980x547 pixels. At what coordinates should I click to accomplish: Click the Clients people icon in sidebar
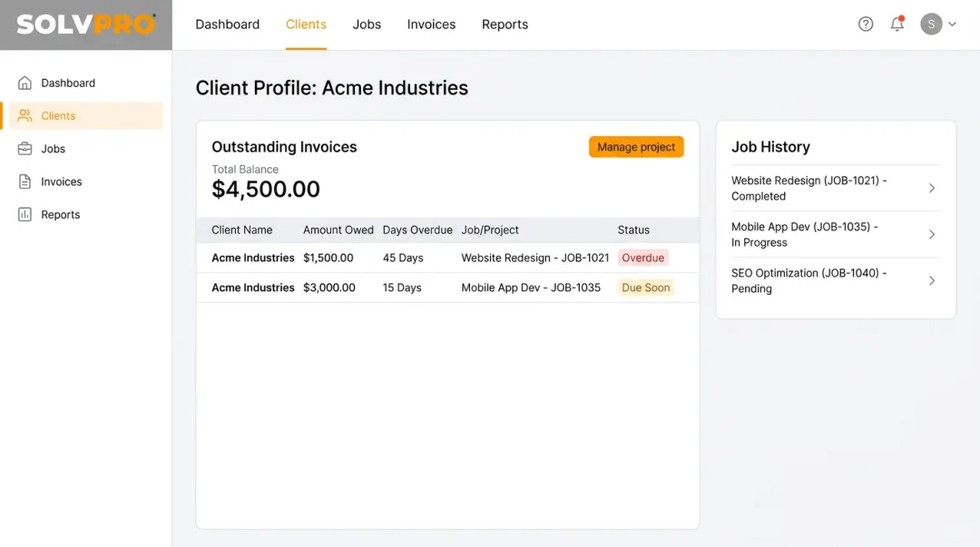(24, 115)
